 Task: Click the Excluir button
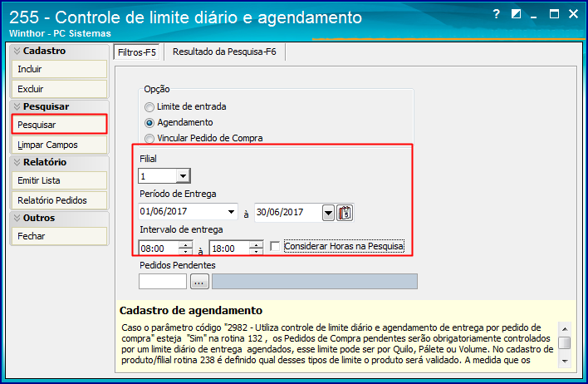coord(59,89)
